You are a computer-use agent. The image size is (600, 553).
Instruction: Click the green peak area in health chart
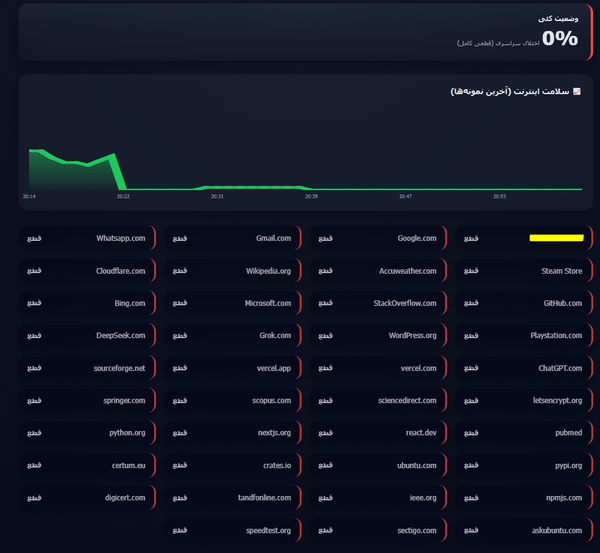[x=73, y=172]
